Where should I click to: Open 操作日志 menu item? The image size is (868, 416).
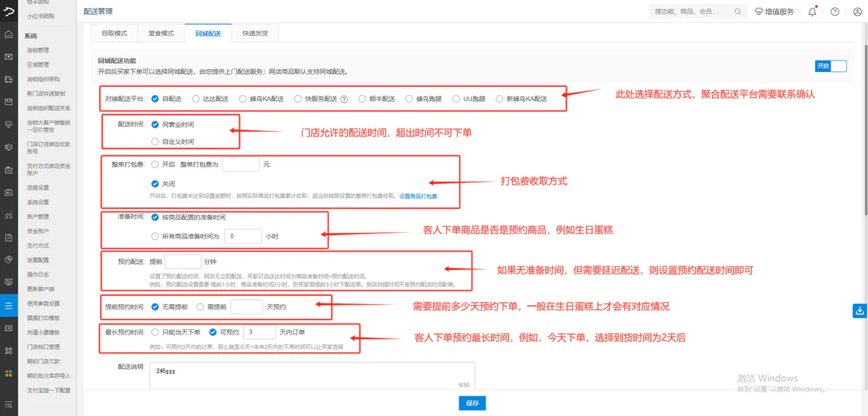coord(38,274)
